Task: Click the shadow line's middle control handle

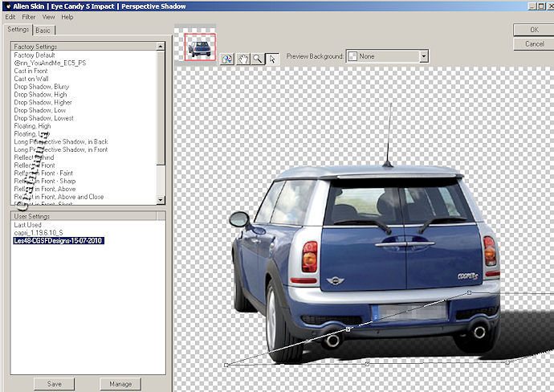Action: tap(348, 329)
